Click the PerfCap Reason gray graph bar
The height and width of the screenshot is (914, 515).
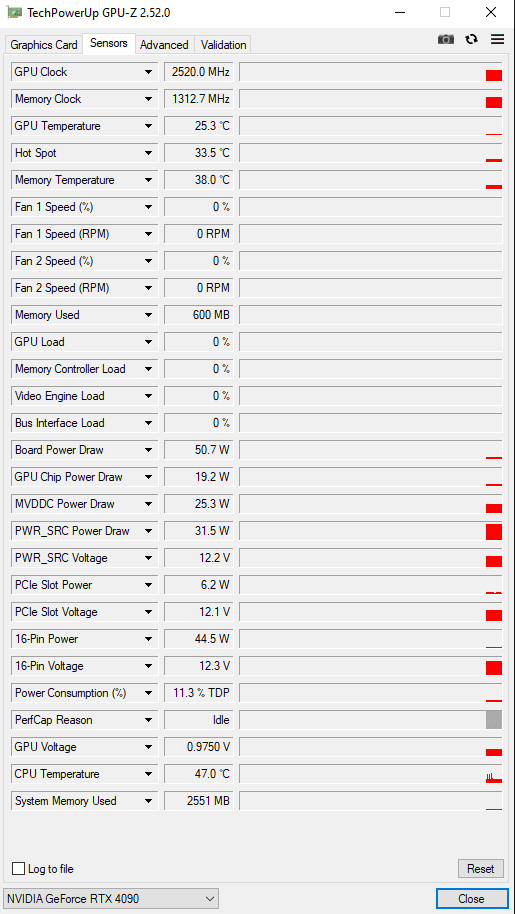[493, 720]
